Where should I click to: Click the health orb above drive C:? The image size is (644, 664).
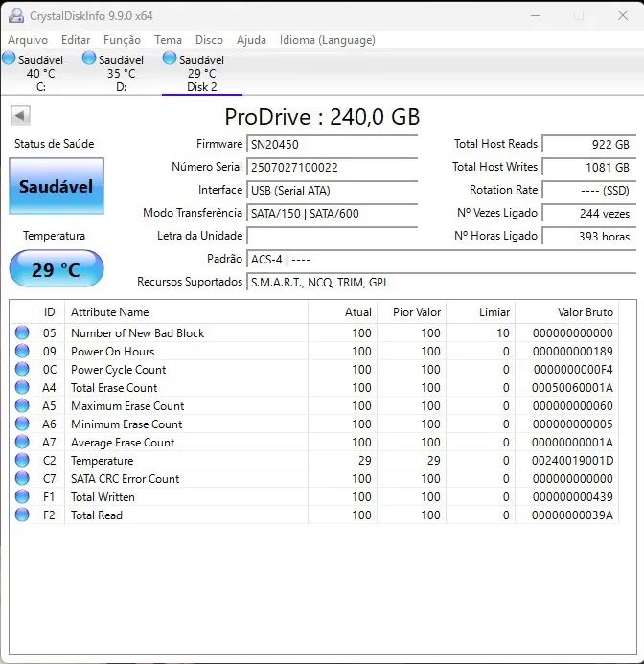[9, 58]
